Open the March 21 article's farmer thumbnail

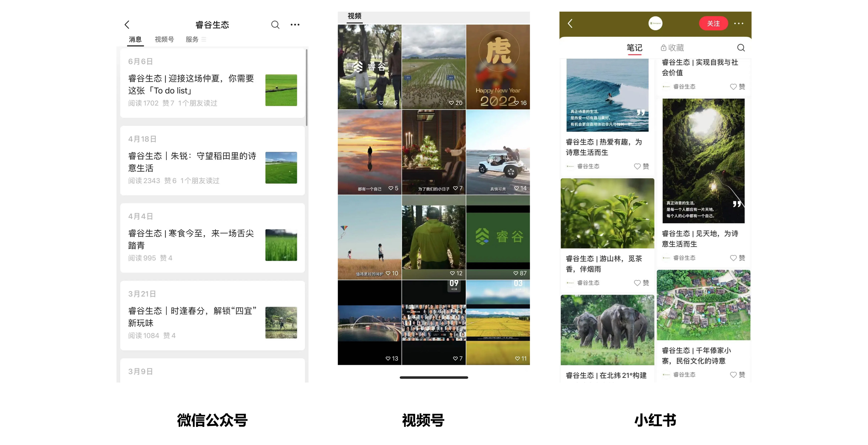281,323
